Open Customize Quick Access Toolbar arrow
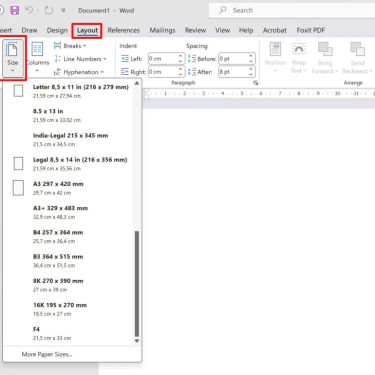 pos(63,11)
